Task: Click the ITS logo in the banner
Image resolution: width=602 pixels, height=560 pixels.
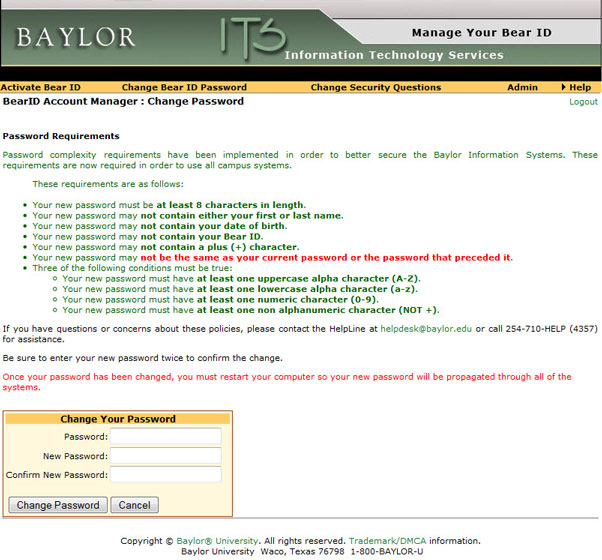Action: click(x=253, y=38)
